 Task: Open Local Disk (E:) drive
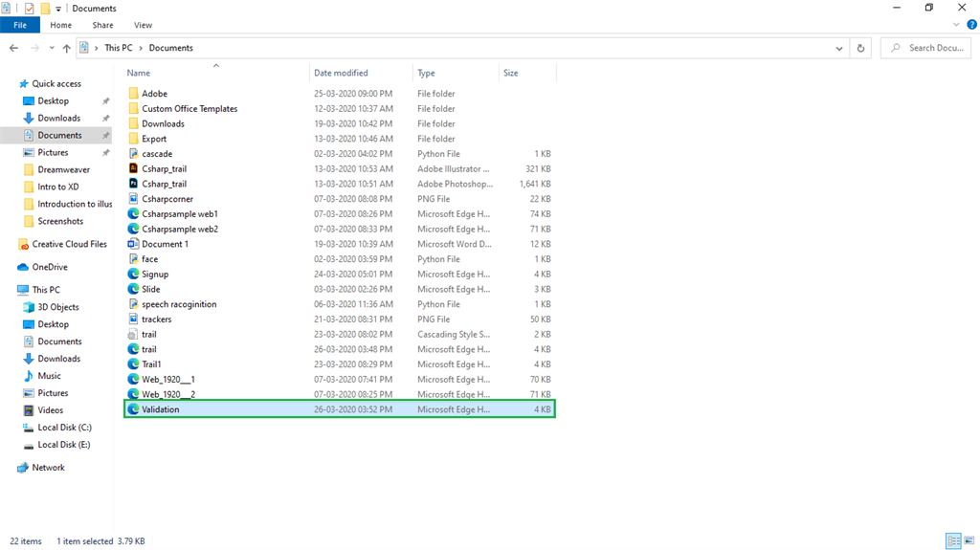[64, 445]
